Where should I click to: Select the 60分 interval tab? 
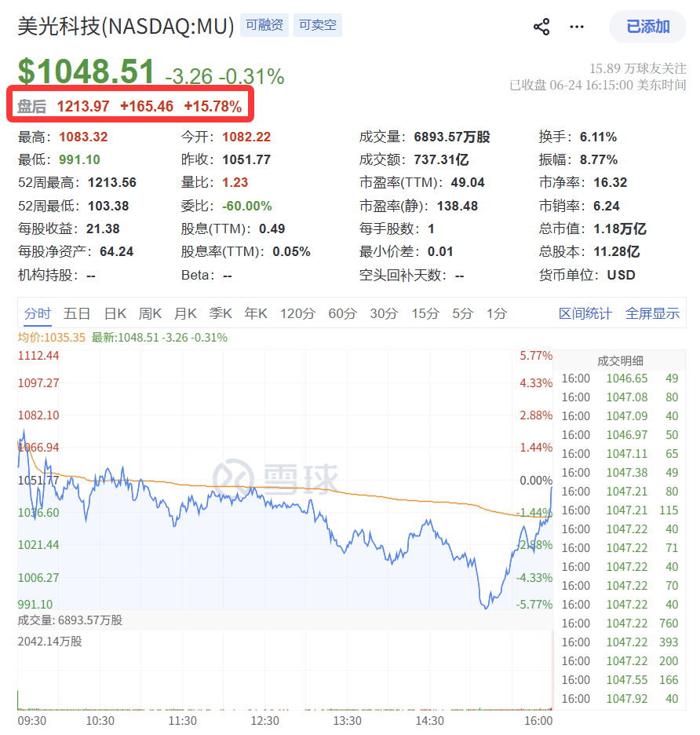[342, 313]
